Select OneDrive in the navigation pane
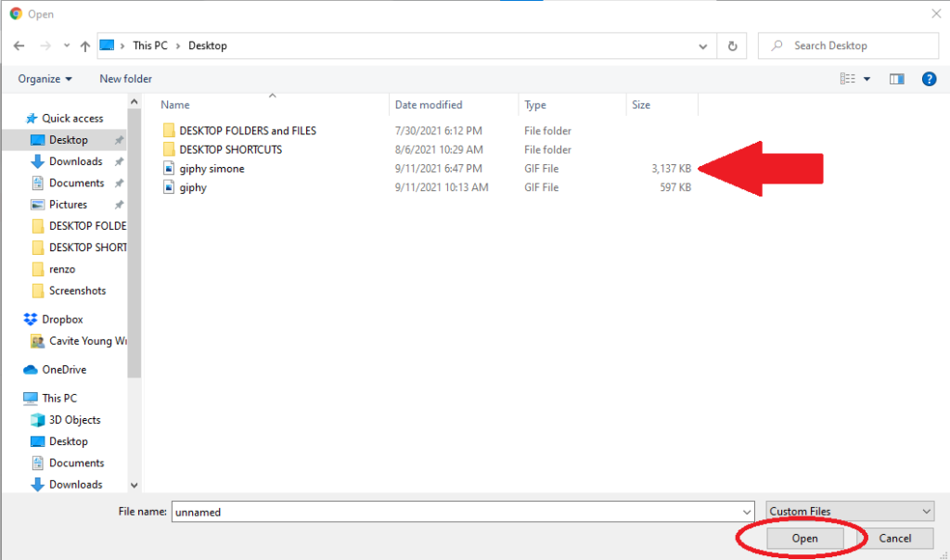The height and width of the screenshot is (560, 950). pyautogui.click(x=32, y=369)
